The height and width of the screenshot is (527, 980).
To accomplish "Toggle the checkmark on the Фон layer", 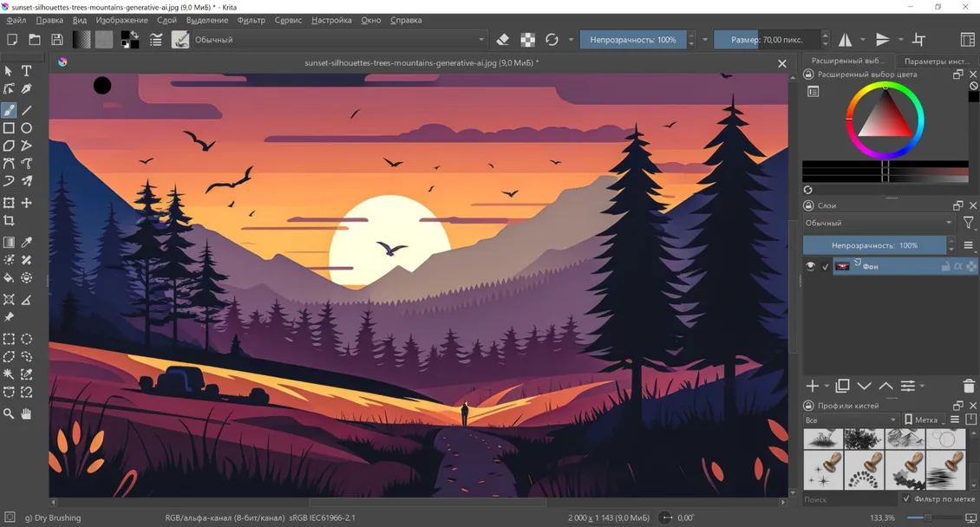I will pos(825,266).
